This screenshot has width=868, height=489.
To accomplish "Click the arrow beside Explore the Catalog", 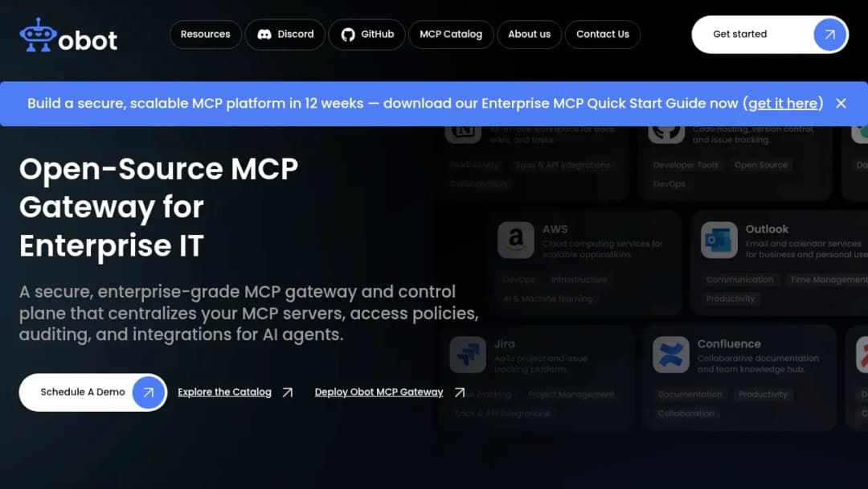I will coord(287,392).
